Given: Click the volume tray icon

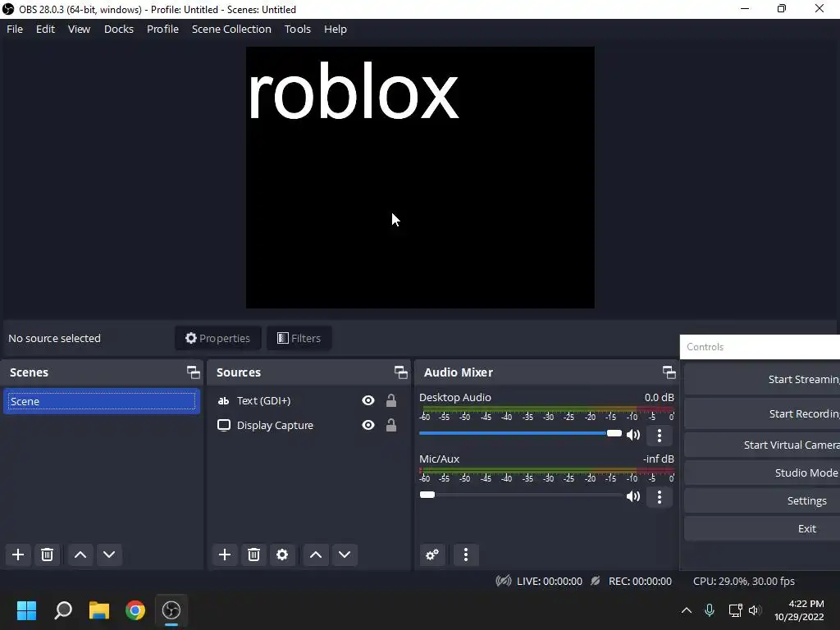Looking at the screenshot, I should point(755,610).
